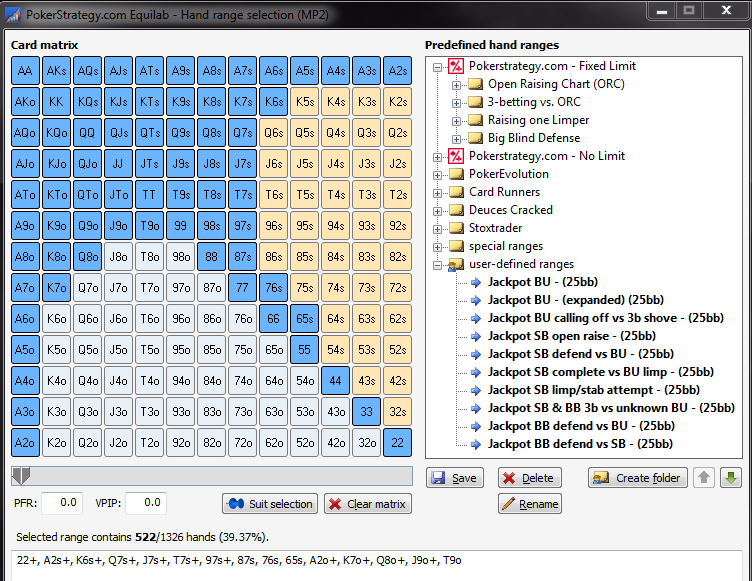
Task: Click the range percentage slider handle
Action: pos(21,476)
